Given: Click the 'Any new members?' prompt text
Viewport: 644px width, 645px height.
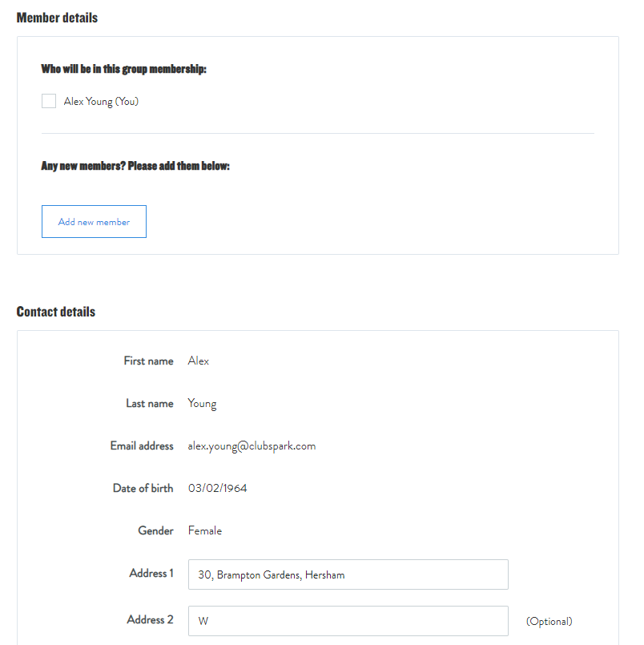Looking at the screenshot, I should 135,167.
